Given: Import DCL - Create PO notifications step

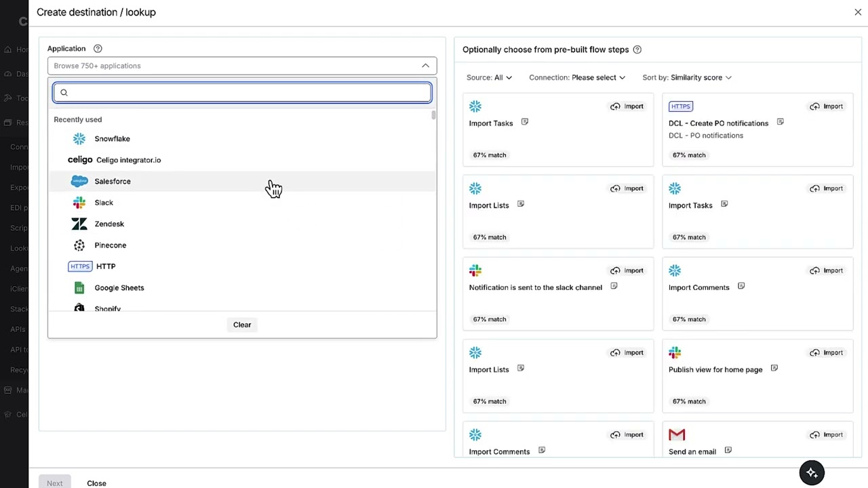Looking at the screenshot, I should click(827, 106).
